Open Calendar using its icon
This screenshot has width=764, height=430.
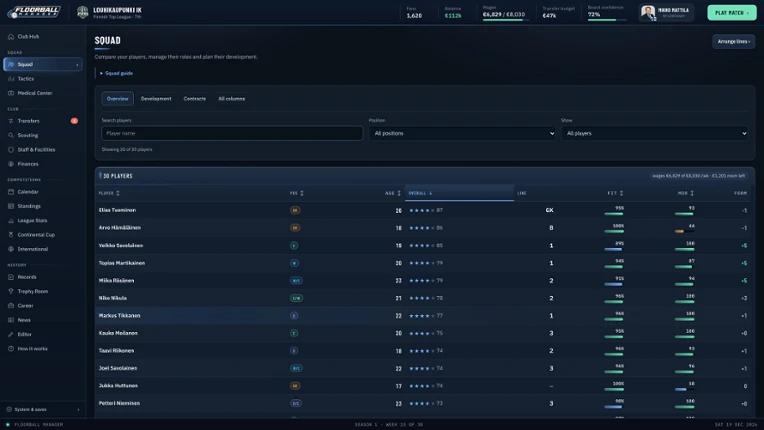click(x=11, y=192)
